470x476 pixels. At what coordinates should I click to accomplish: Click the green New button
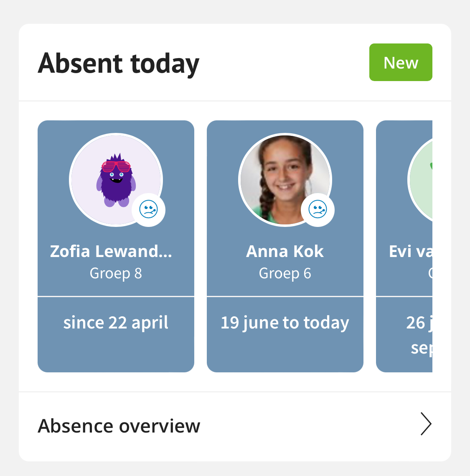[401, 62]
